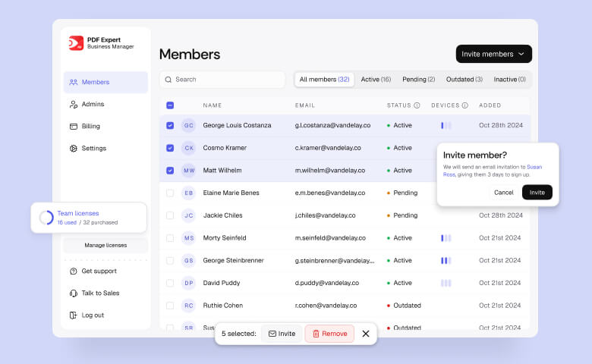The width and height of the screenshot is (592, 364).
Task: Cancel the Invite member popup
Action: pyautogui.click(x=504, y=193)
